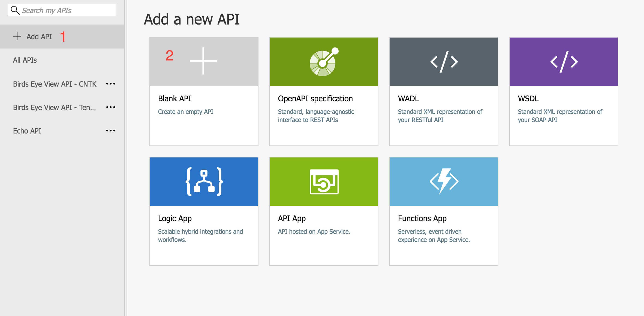This screenshot has width=644, height=316.
Task: Click the OpenAPI specification tile icon
Action: (x=323, y=61)
